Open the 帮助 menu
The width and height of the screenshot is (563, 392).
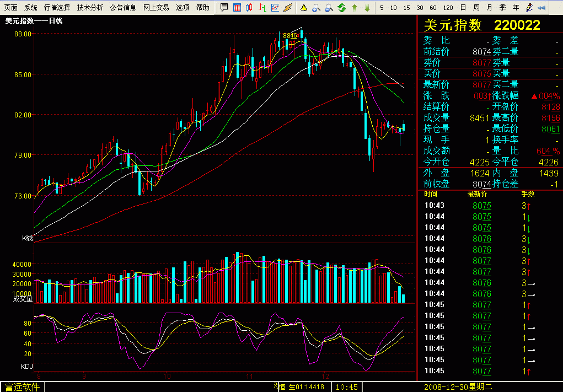(x=203, y=8)
